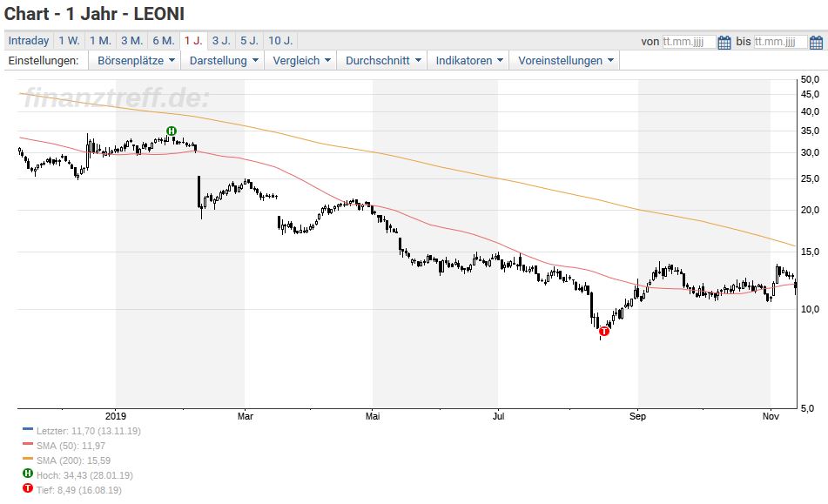Screen dimensions: 828x504
Task: Expand the Vergleich dropdown
Action: (x=301, y=60)
